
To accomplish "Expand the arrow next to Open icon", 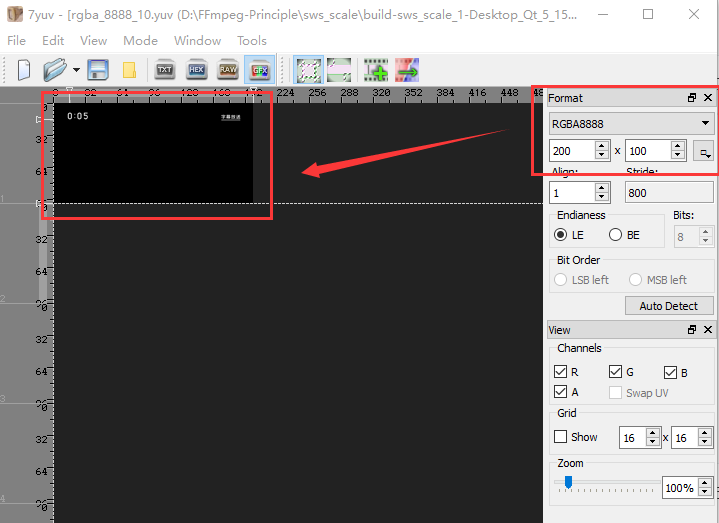I will click(76, 70).
